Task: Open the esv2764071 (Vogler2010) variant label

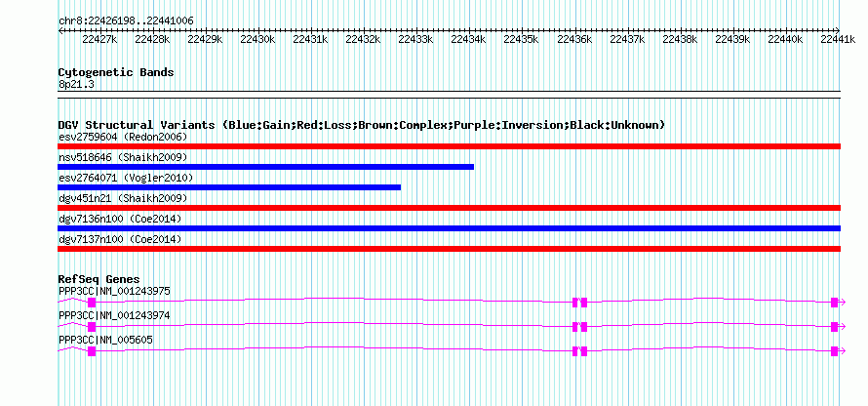Action: click(126, 178)
